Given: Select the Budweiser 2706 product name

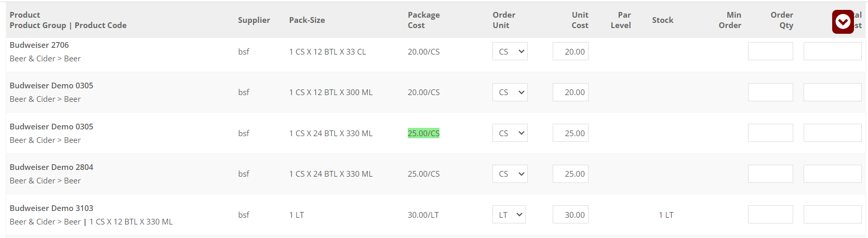Looking at the screenshot, I should (x=39, y=45).
